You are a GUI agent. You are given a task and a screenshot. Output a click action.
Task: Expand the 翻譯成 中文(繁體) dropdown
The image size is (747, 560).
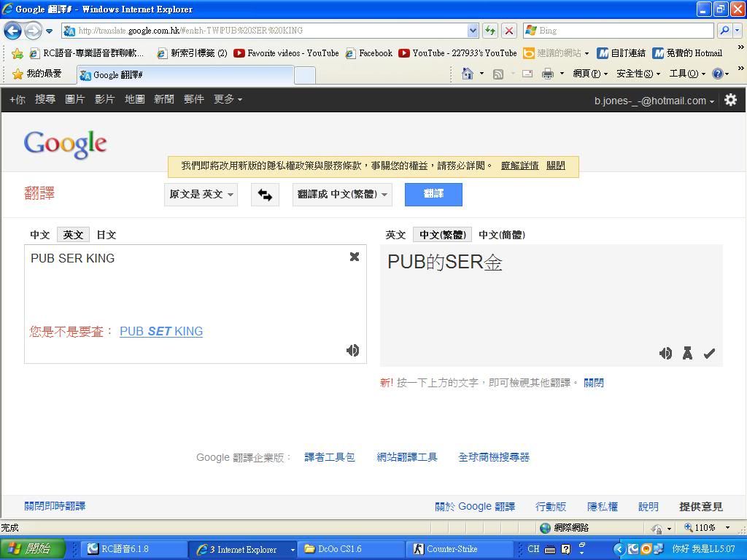(342, 195)
